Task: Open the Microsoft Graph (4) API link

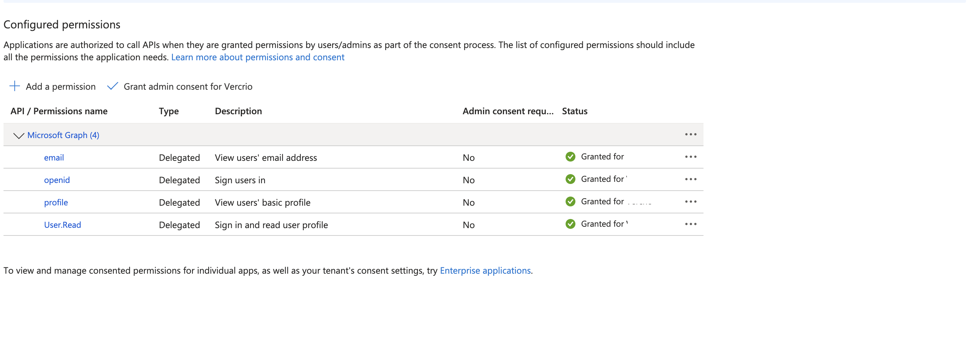Action: pos(63,135)
